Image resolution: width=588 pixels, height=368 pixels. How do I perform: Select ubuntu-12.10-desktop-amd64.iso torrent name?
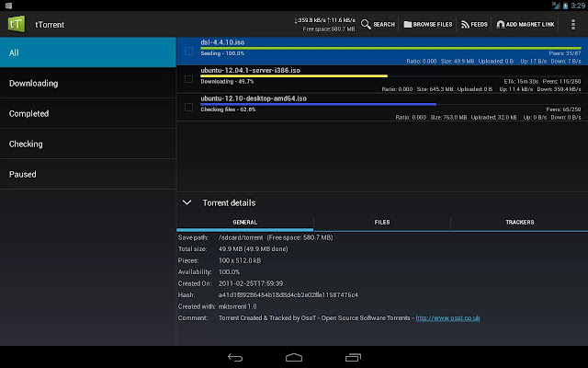(254, 98)
